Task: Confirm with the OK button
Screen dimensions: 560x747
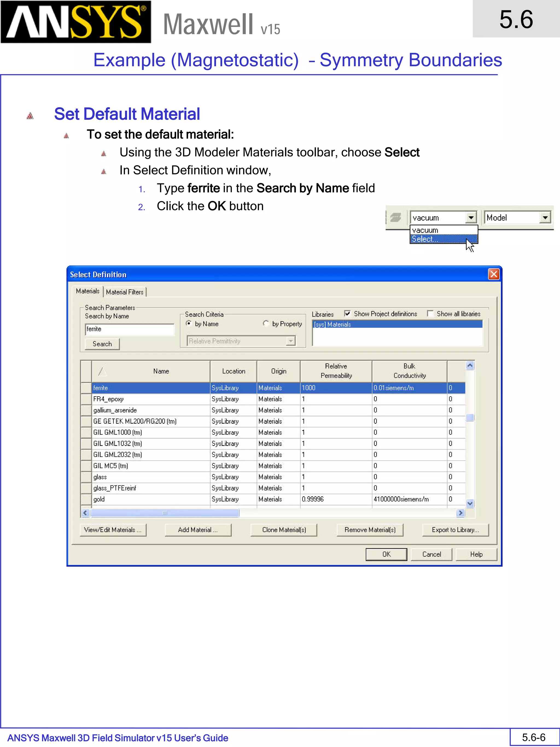Action: (386, 554)
